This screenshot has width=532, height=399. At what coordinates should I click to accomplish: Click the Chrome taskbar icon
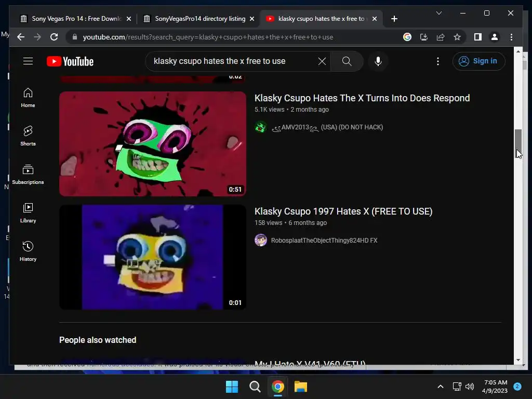click(277, 387)
